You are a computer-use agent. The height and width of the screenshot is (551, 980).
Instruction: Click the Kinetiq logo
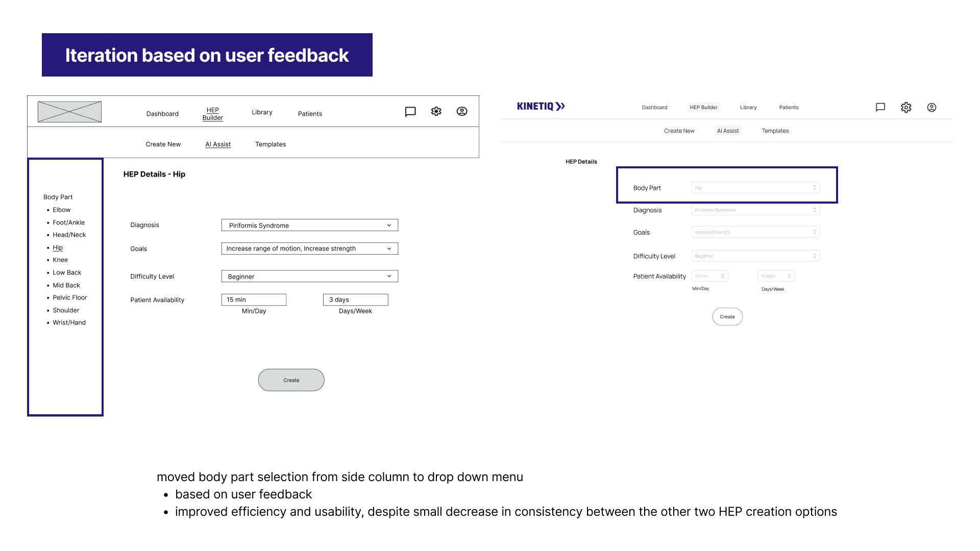coord(541,106)
